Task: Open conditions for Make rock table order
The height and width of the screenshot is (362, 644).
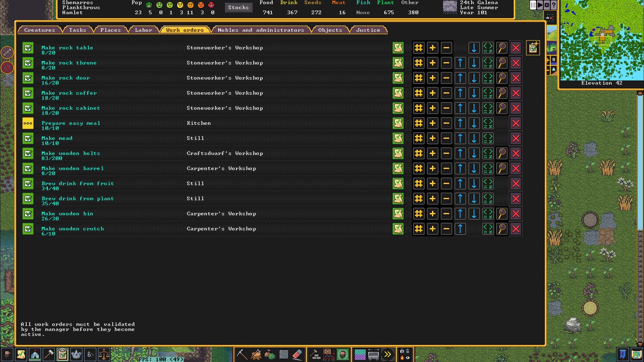Action: tap(488, 48)
